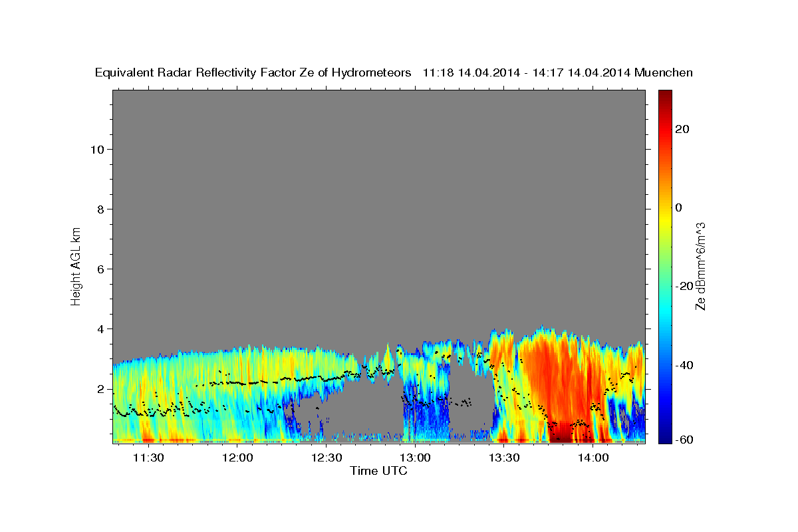Click the 13:00 time tick label

pyautogui.click(x=415, y=458)
